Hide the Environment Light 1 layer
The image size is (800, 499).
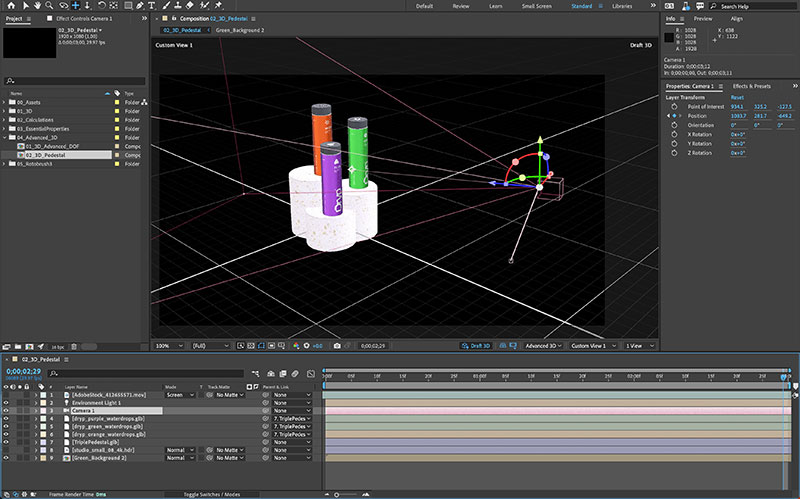[x=6, y=403]
